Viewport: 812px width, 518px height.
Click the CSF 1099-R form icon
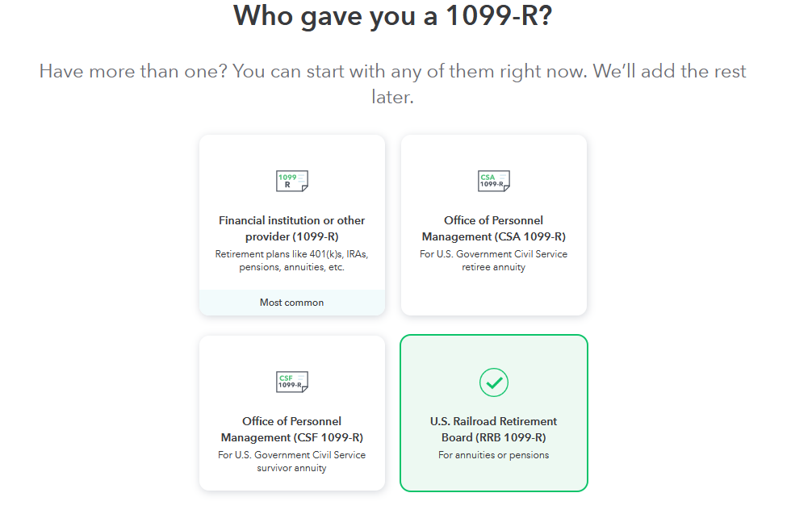tap(292, 382)
